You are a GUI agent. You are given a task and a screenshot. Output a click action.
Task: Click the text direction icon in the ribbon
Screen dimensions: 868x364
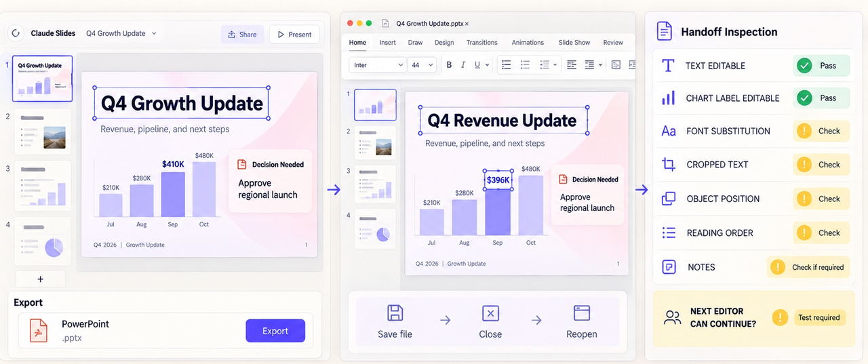pyautogui.click(x=616, y=65)
